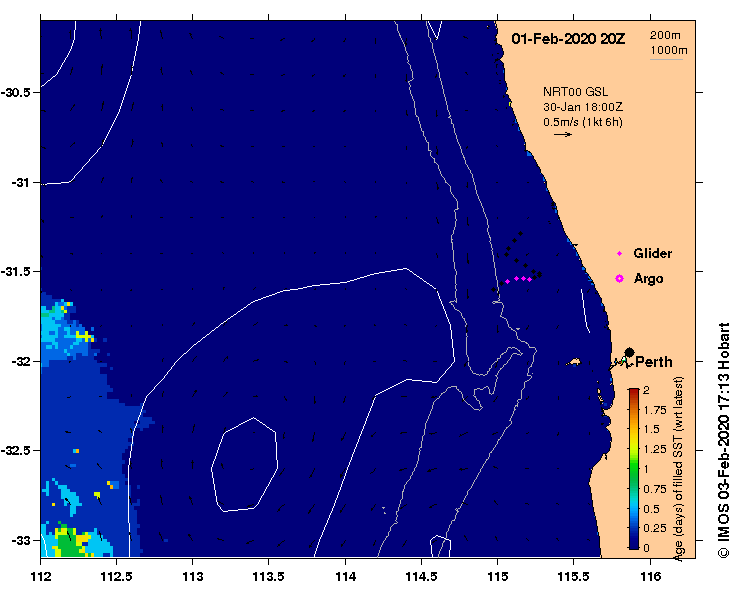The height and width of the screenshot is (592, 739).
Task: Click the latitude label -31.5
Action: 16,272
